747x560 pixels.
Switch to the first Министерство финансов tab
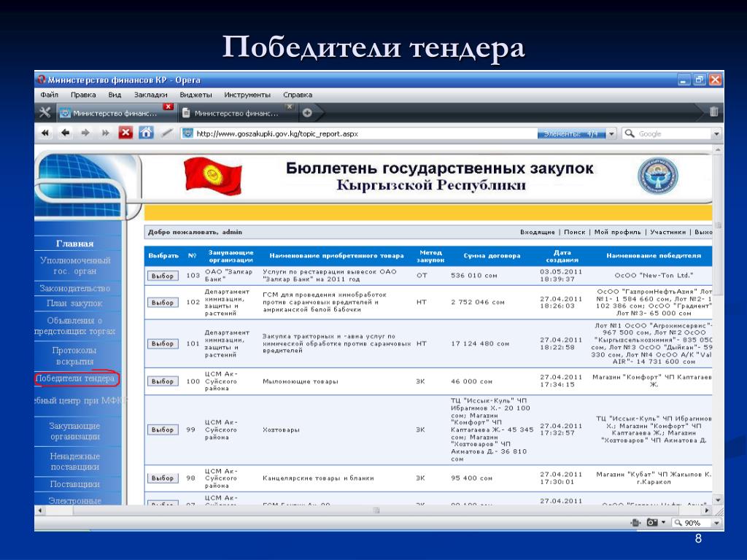[x=115, y=113]
